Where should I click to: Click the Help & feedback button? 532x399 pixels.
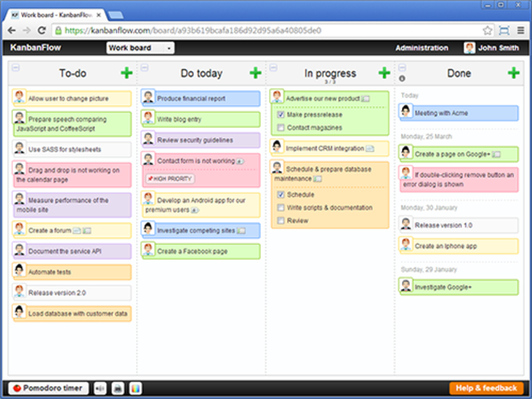pos(487,388)
